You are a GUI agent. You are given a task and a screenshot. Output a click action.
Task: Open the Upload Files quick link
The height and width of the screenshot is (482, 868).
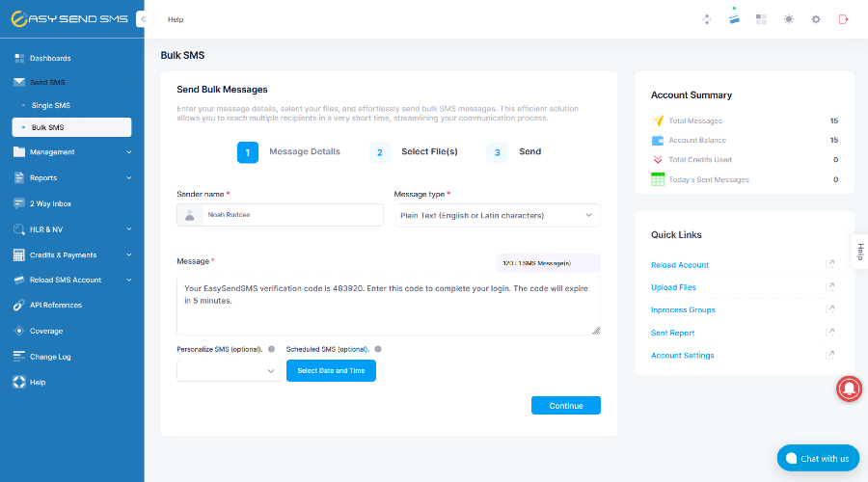[674, 287]
